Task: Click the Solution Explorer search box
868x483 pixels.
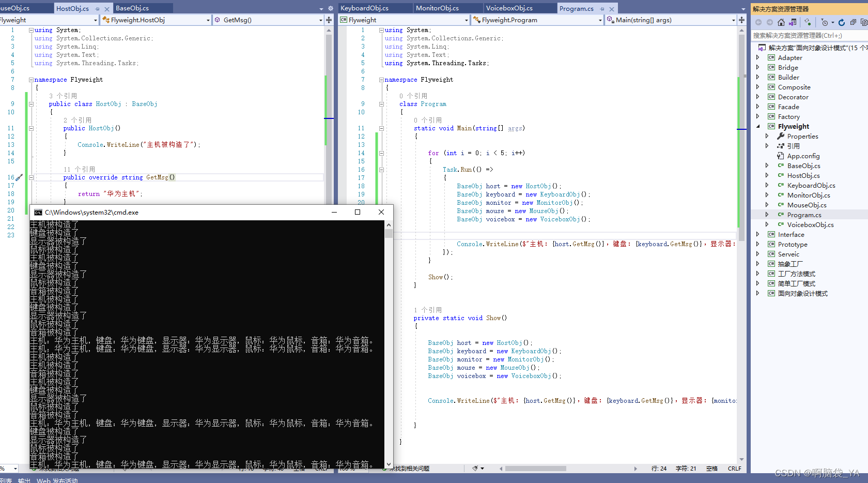Action: tap(809, 35)
